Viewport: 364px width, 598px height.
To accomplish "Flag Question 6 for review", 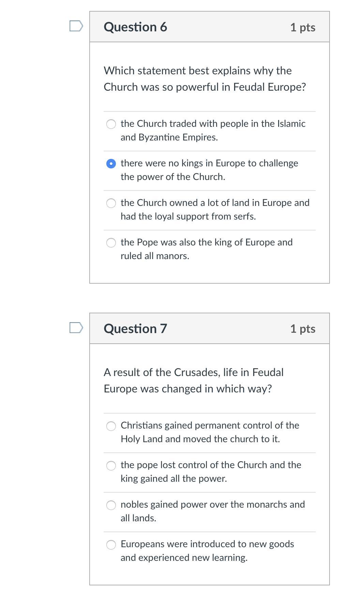I will click(x=76, y=26).
